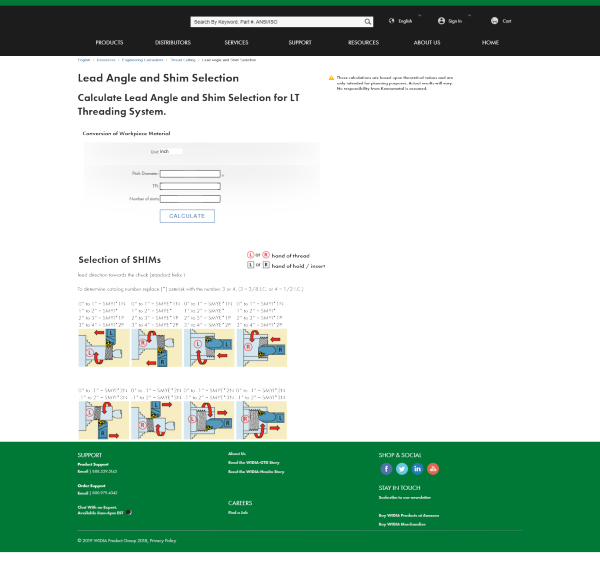Image resolution: width=600 pixels, height=564 pixels.
Task: Click the Sign In user icon
Action: (441, 21)
